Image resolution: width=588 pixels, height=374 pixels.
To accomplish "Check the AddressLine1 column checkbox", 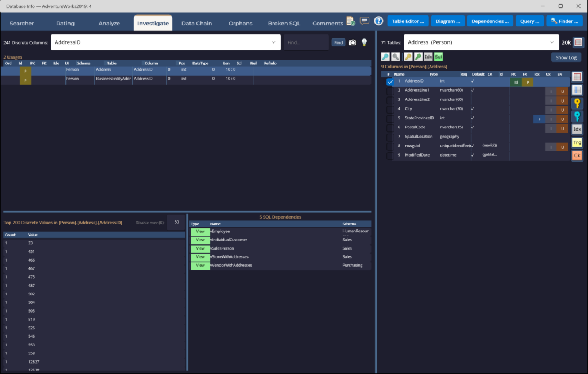I will (390, 91).
